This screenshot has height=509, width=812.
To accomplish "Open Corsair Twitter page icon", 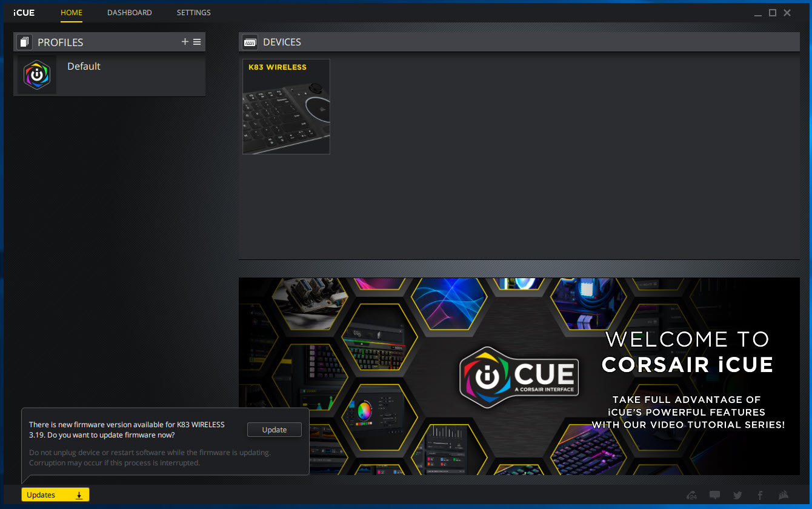I will 737,495.
